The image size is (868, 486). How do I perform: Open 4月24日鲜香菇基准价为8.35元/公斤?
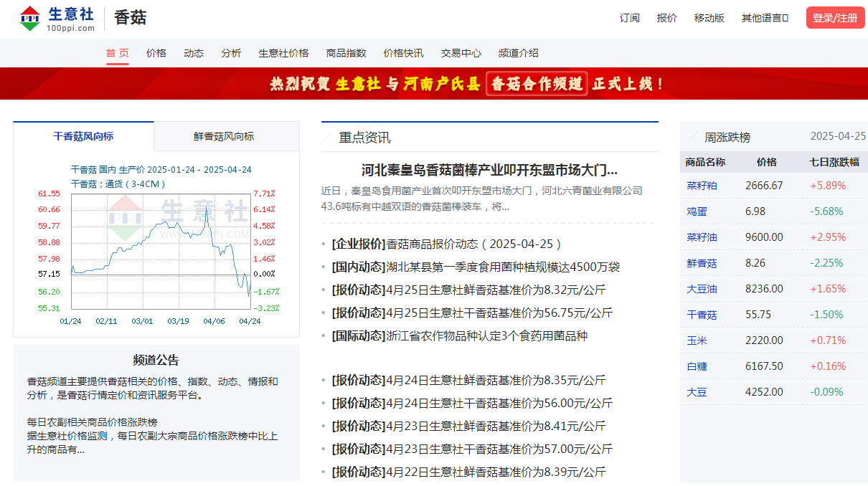pyautogui.click(x=496, y=380)
